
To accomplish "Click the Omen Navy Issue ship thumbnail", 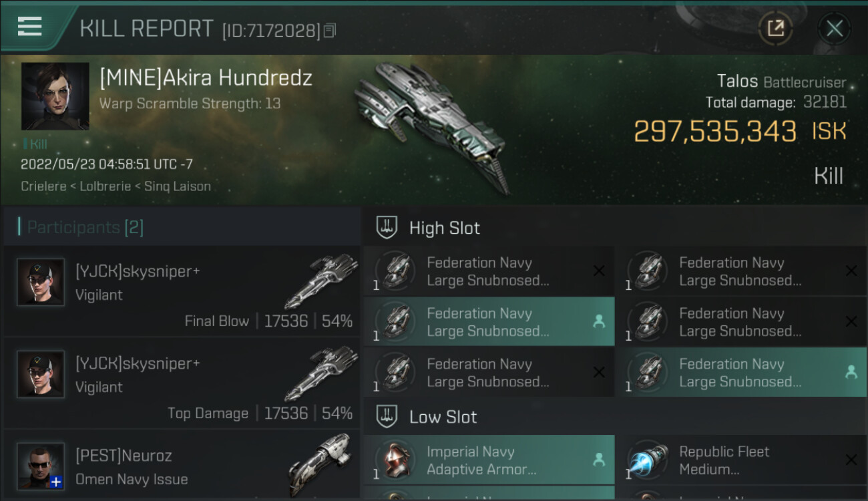I will pyautogui.click(x=321, y=465).
